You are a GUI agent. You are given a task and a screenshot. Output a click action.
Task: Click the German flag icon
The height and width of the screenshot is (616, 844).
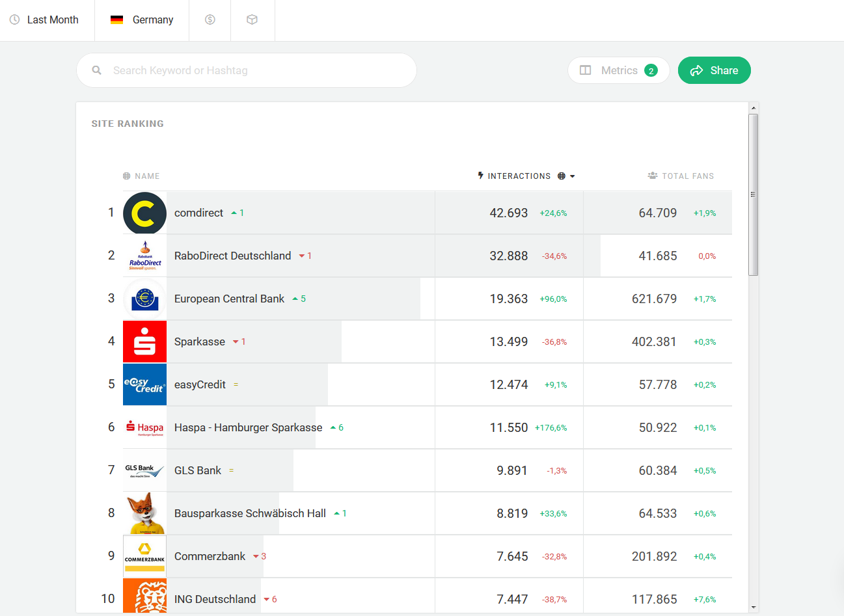click(x=117, y=20)
